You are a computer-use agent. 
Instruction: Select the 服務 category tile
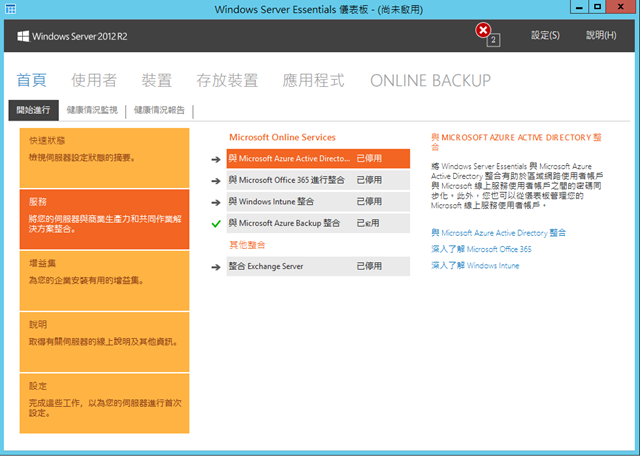[x=104, y=219]
